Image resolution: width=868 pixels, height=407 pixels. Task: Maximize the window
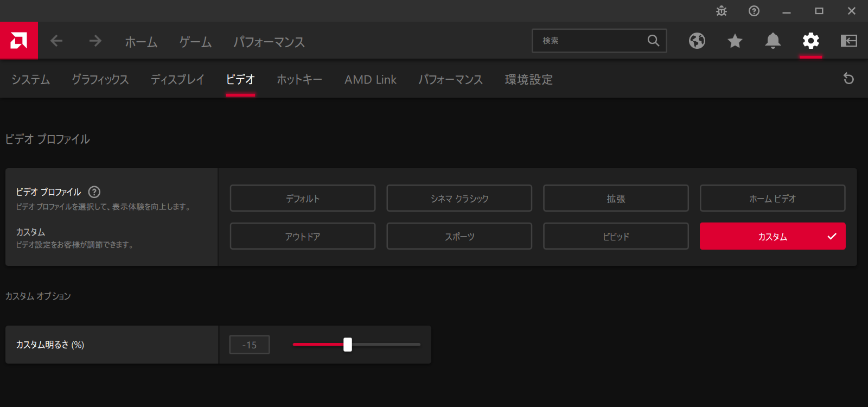coord(819,11)
